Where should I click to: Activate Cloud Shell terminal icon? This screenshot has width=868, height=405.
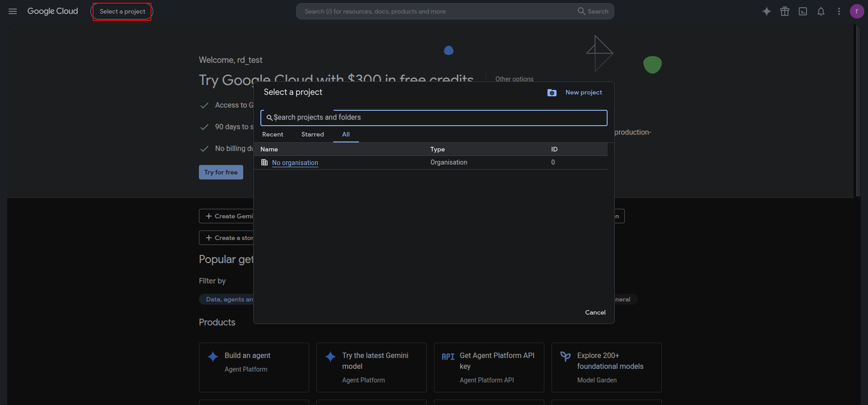point(803,11)
